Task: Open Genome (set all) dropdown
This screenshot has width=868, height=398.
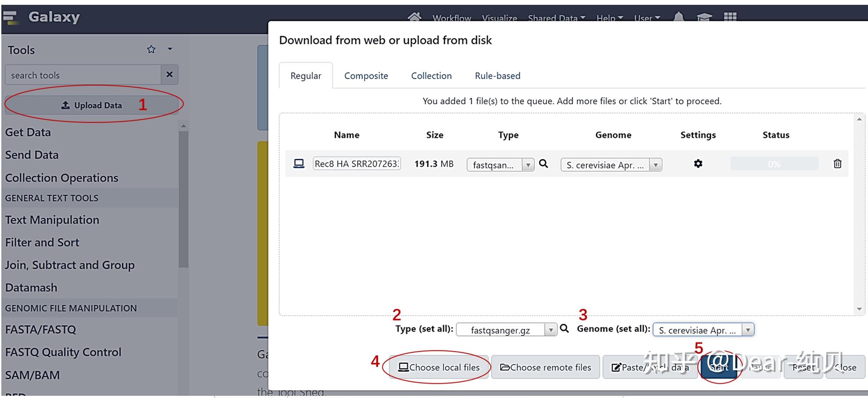Action: 704,330
